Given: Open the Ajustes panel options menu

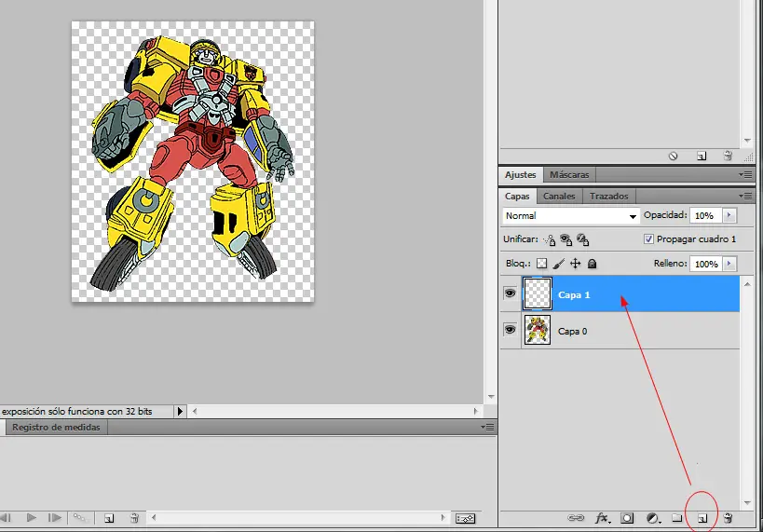Looking at the screenshot, I should tap(745, 174).
